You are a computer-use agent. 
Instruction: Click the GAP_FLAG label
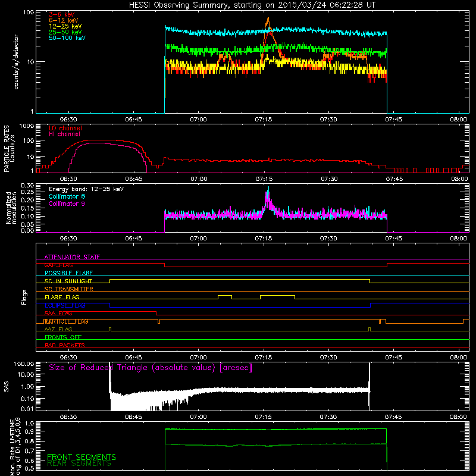click(58, 265)
